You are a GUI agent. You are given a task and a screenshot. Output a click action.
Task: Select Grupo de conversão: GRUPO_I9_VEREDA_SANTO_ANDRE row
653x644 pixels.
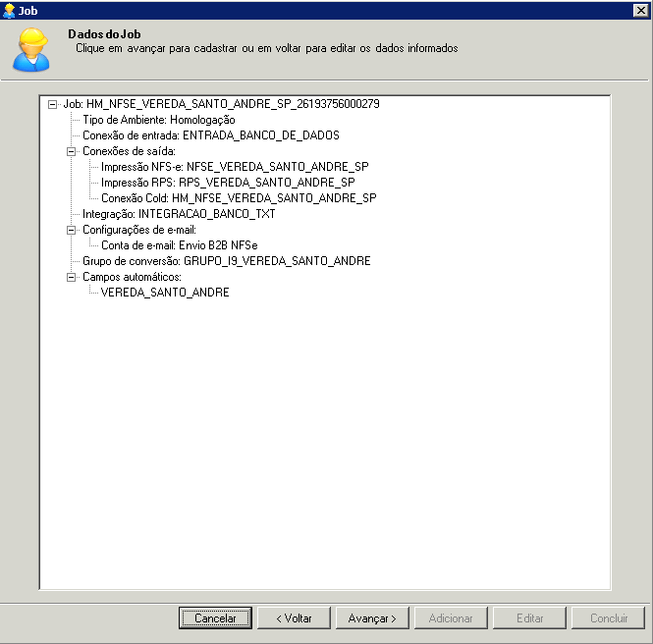coord(227,261)
